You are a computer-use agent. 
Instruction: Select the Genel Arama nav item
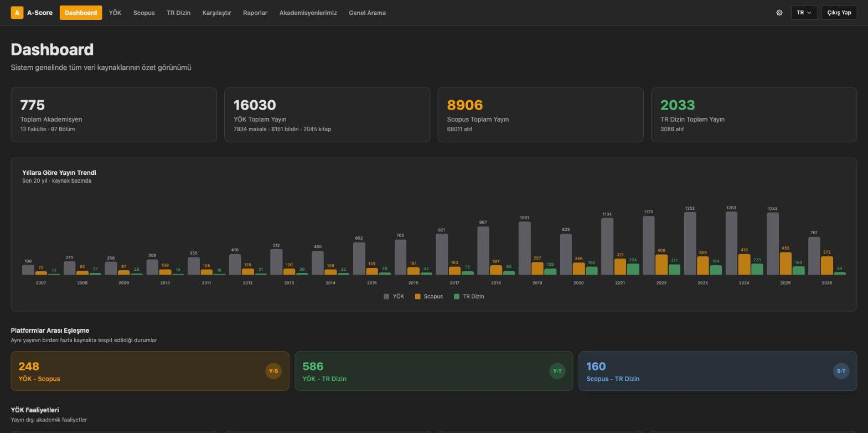click(367, 13)
